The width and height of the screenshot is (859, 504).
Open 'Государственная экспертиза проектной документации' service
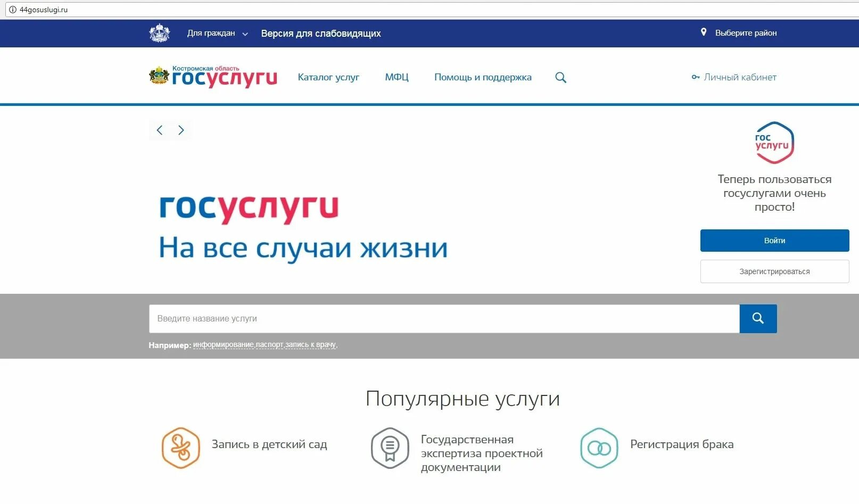(482, 453)
